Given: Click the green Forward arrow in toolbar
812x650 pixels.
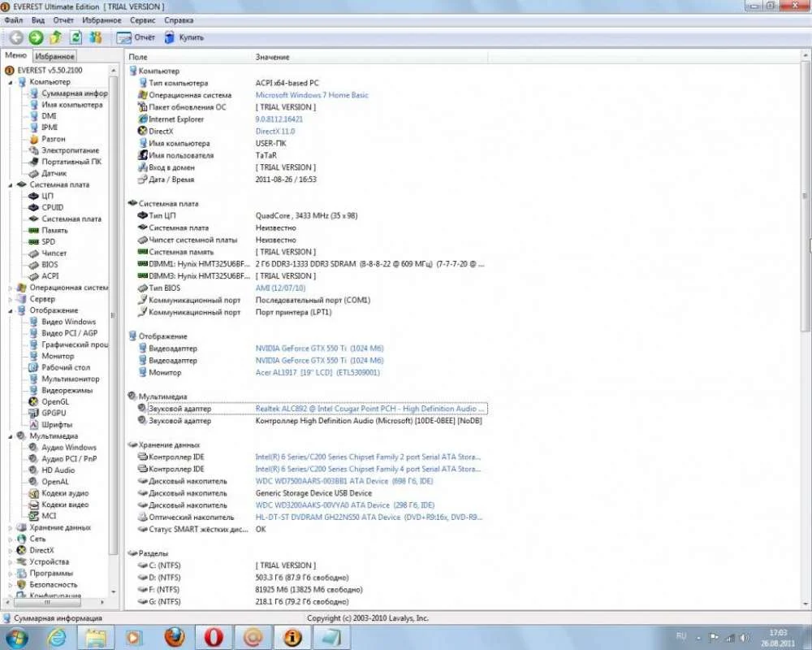Looking at the screenshot, I should point(36,37).
